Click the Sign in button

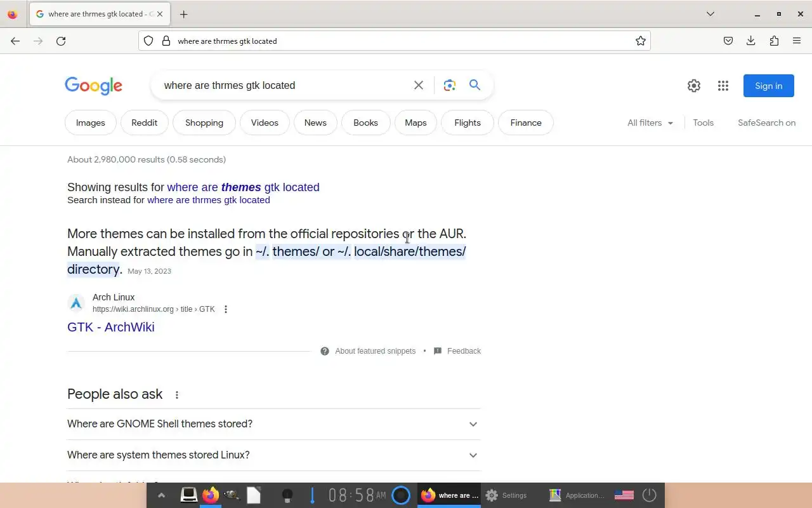[x=769, y=86]
